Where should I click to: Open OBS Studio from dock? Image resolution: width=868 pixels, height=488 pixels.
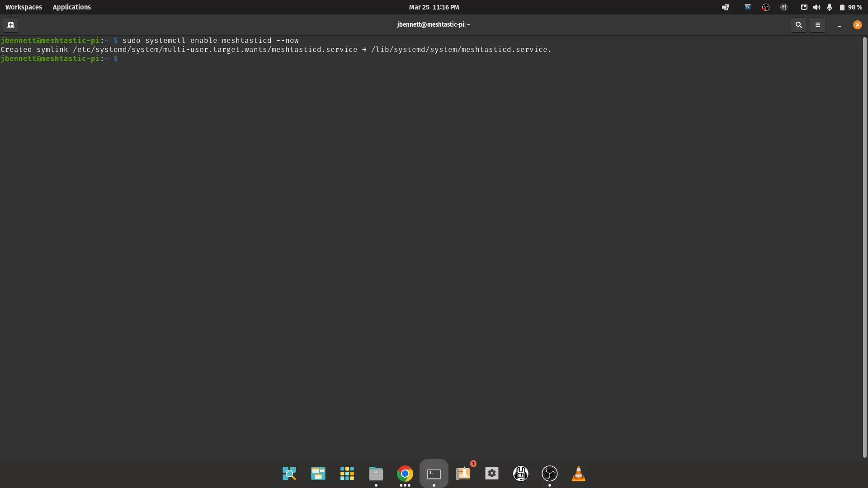(x=550, y=474)
